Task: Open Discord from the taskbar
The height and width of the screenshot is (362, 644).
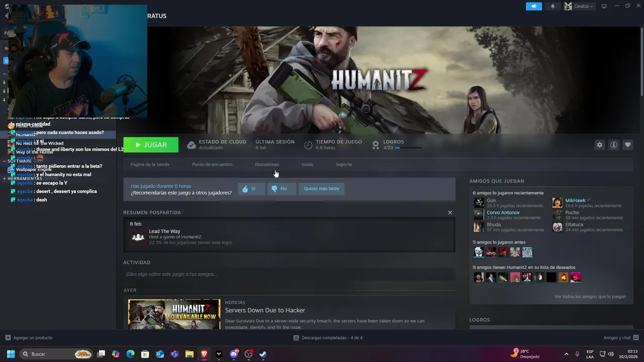Action: 233,354
